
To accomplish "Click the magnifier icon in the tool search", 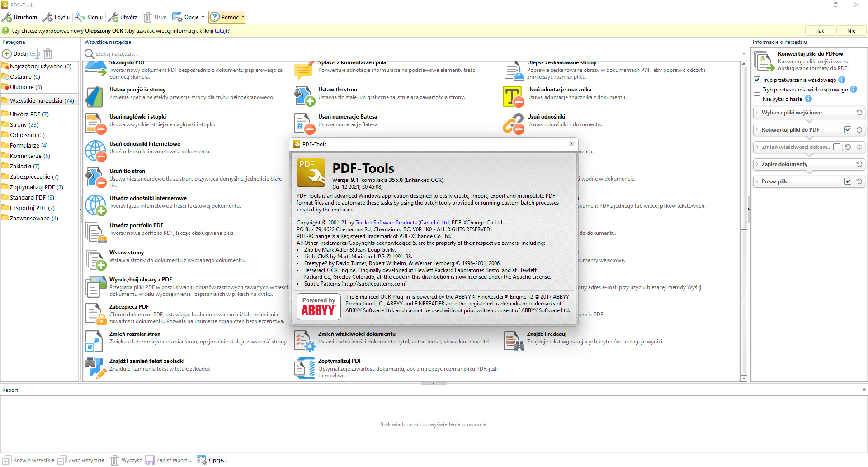I will tap(89, 54).
